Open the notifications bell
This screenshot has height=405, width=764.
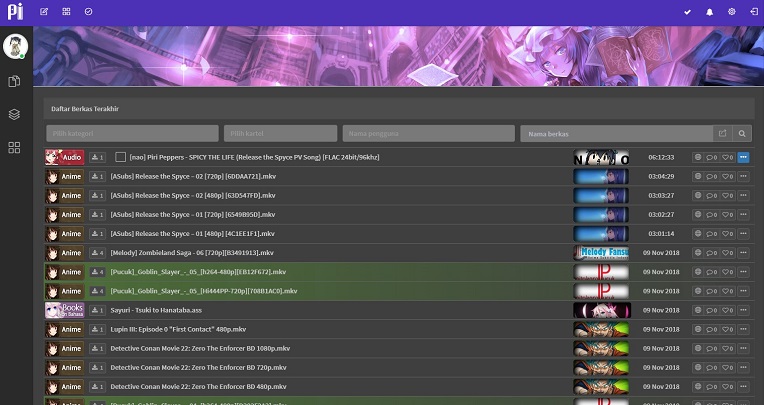click(709, 12)
